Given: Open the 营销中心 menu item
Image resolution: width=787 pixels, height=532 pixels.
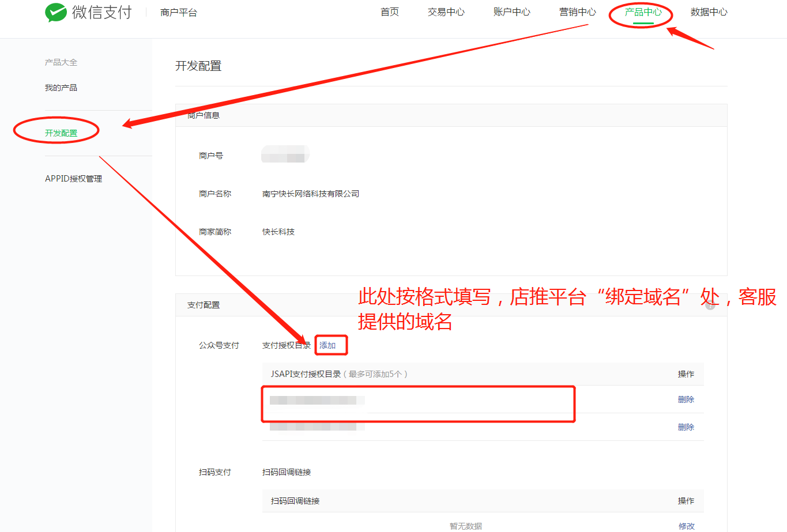Looking at the screenshot, I should pyautogui.click(x=577, y=12).
